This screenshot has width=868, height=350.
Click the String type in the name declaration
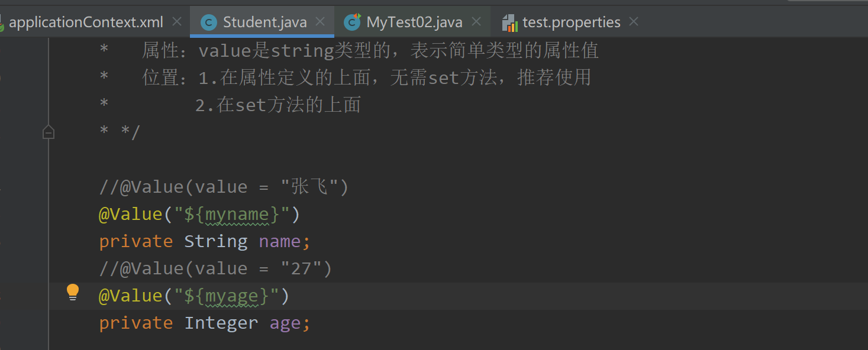[x=215, y=241]
